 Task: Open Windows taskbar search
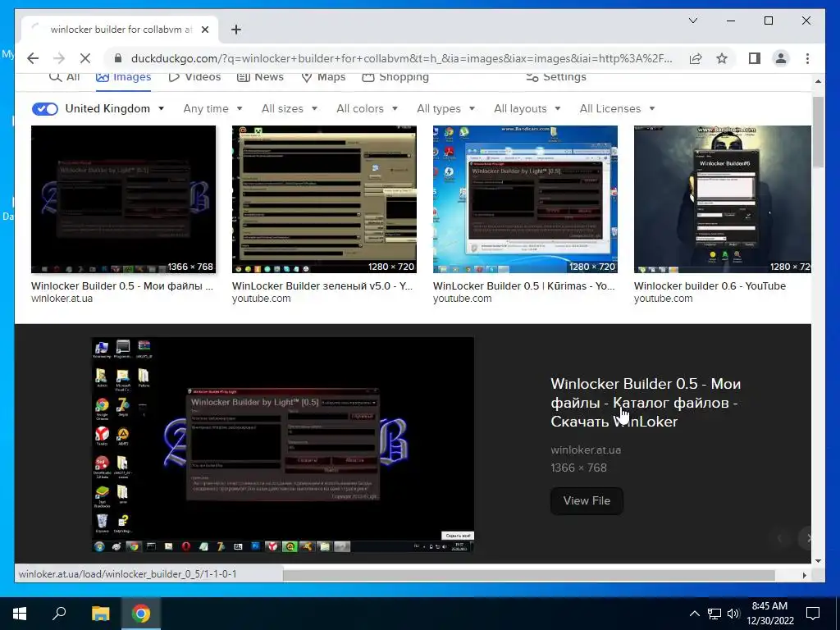pos(59,614)
